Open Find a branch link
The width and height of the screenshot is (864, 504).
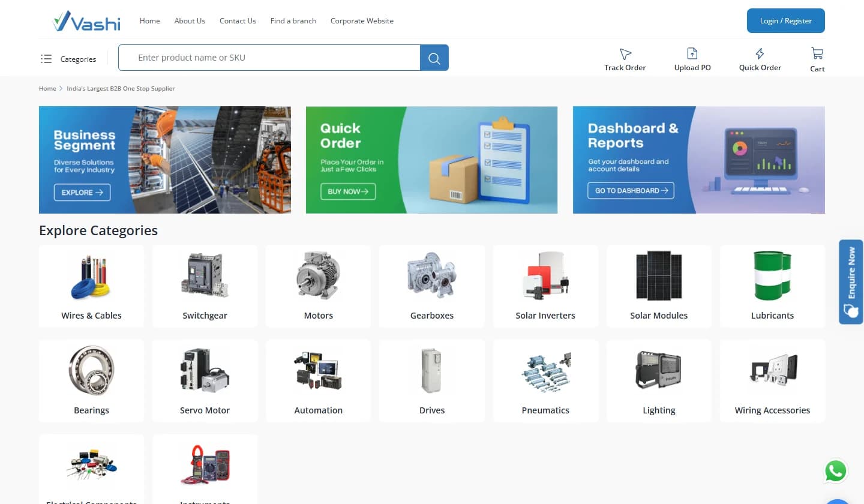pos(293,21)
